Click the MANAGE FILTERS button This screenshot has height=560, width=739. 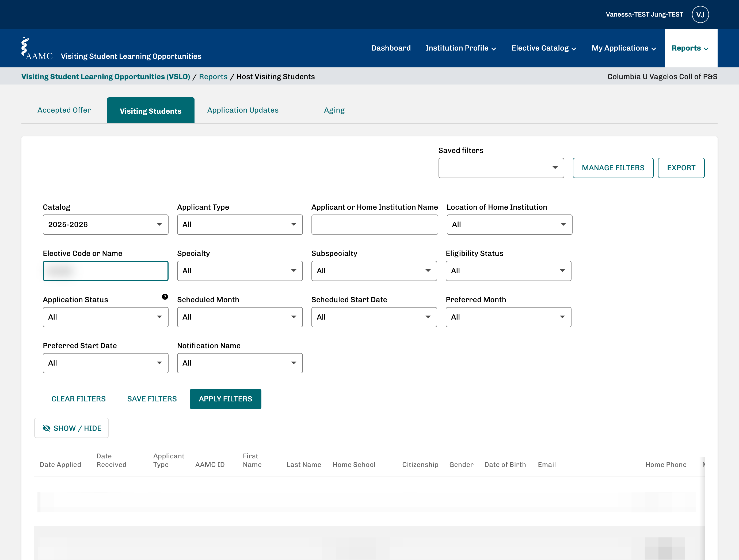click(613, 168)
